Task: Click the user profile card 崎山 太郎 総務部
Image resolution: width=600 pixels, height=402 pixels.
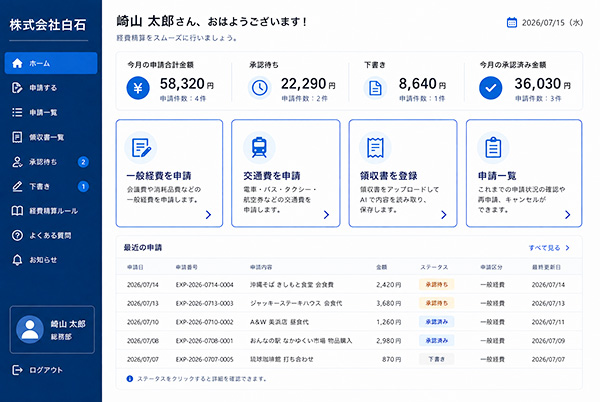Action: 52,329
